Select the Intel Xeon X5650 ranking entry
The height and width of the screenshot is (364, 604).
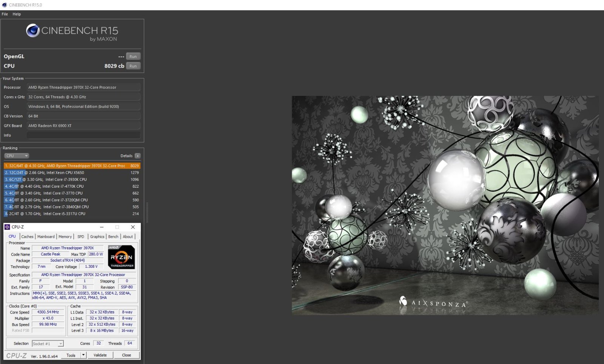pos(72,173)
